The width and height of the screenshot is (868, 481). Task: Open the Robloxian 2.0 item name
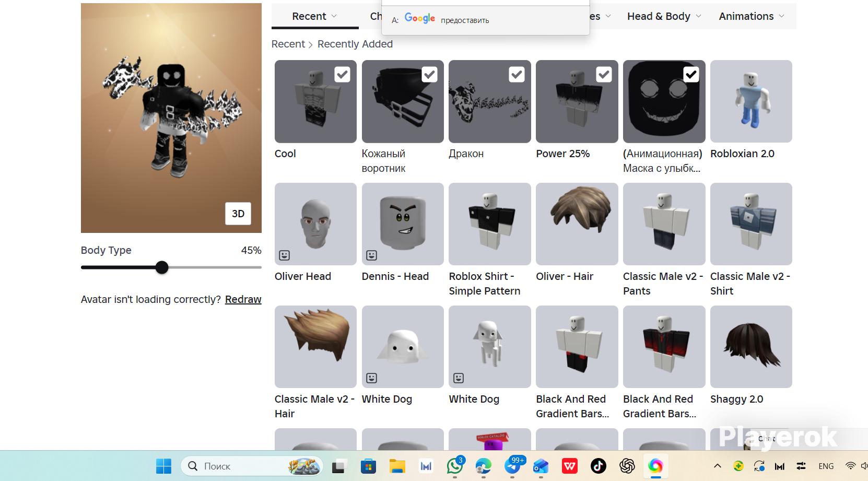(x=742, y=154)
